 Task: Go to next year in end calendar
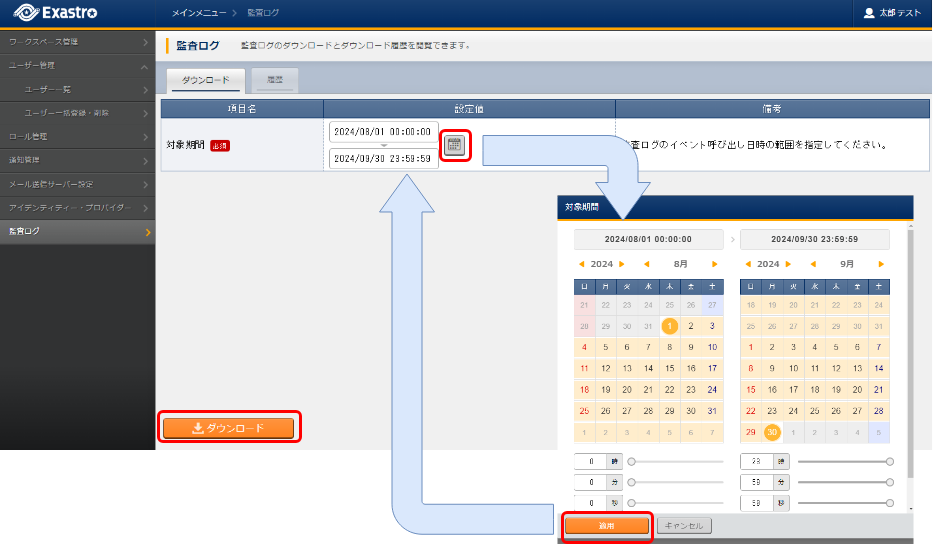787,264
